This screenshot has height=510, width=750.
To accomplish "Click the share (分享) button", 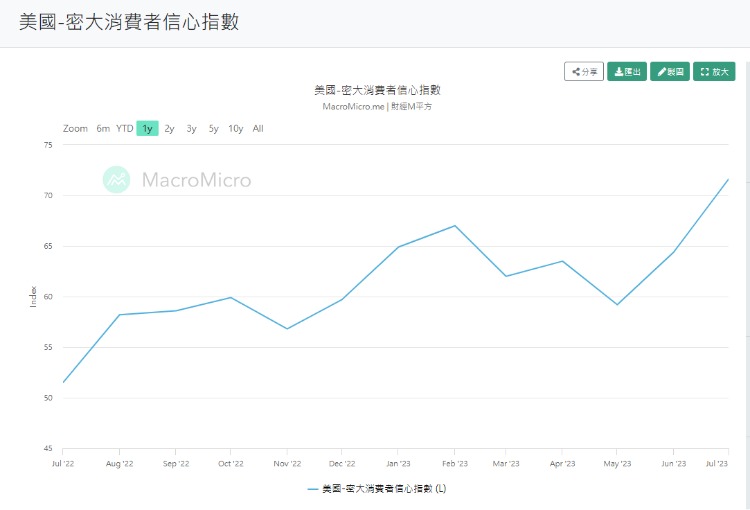I will point(584,71).
